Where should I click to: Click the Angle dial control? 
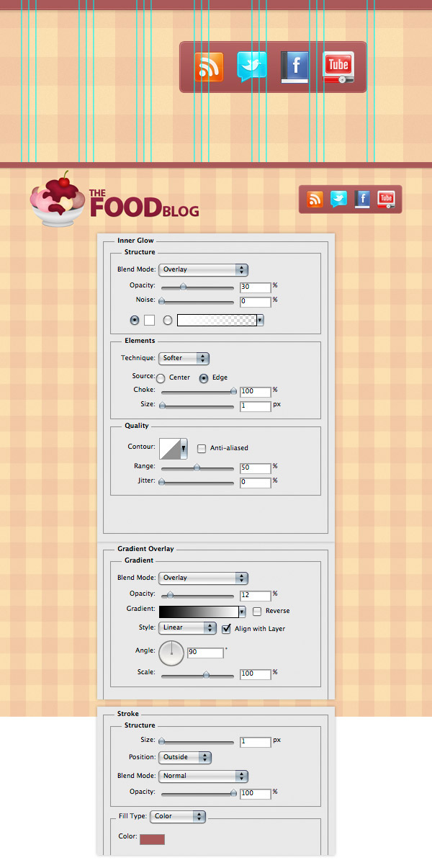pyautogui.click(x=171, y=654)
